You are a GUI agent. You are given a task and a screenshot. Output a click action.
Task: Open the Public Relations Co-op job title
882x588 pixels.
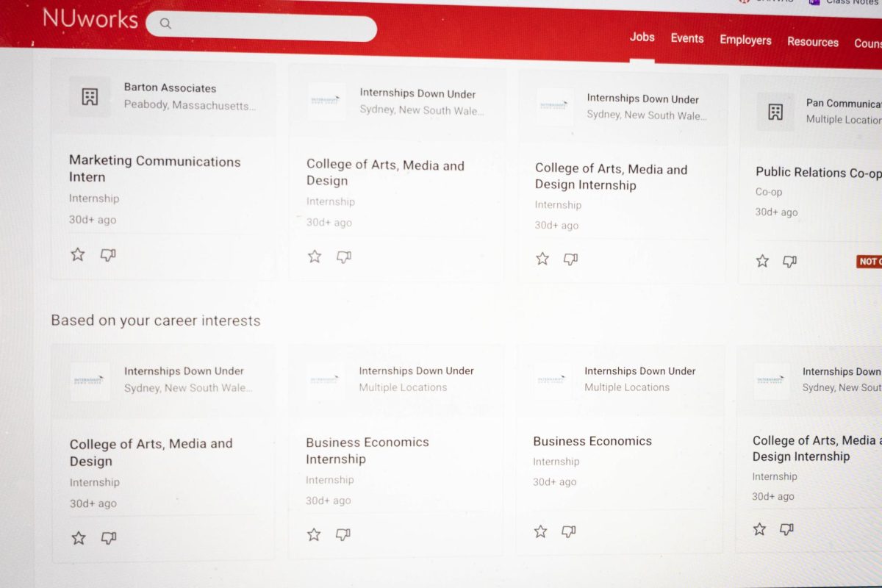point(818,173)
